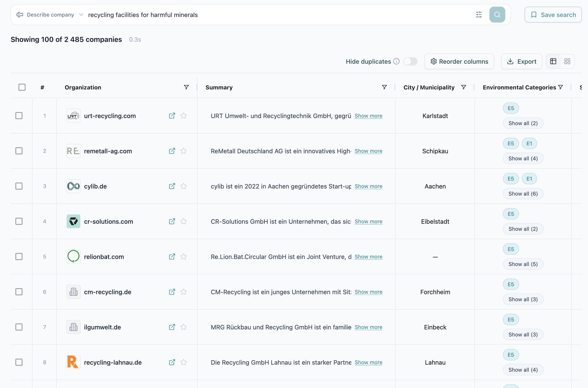Viewport: 588px width, 388px height.
Task: Favorite urt-recycling.com with star icon
Action: click(183, 116)
